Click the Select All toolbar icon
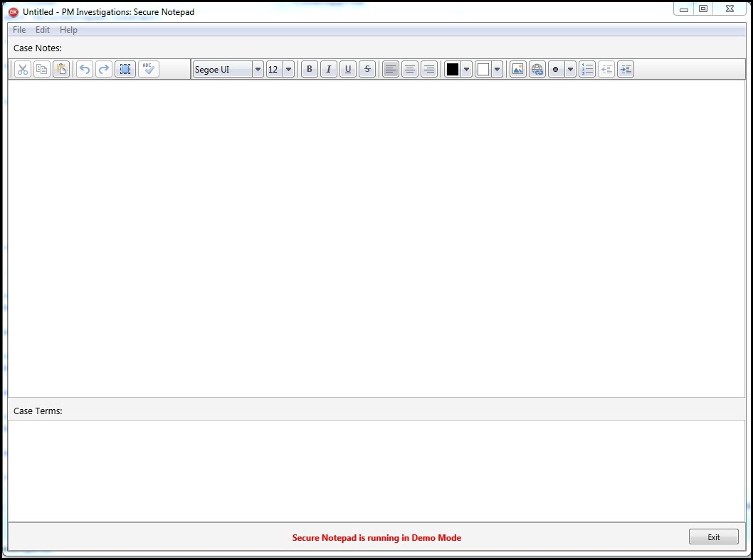This screenshot has width=753, height=560. [125, 69]
